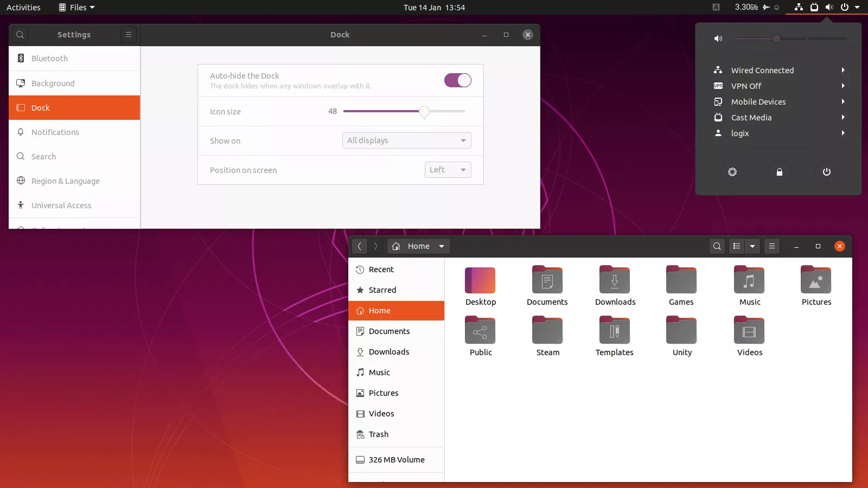Expand Cast Media submenu
The height and width of the screenshot is (488, 868).
pyautogui.click(x=779, y=117)
